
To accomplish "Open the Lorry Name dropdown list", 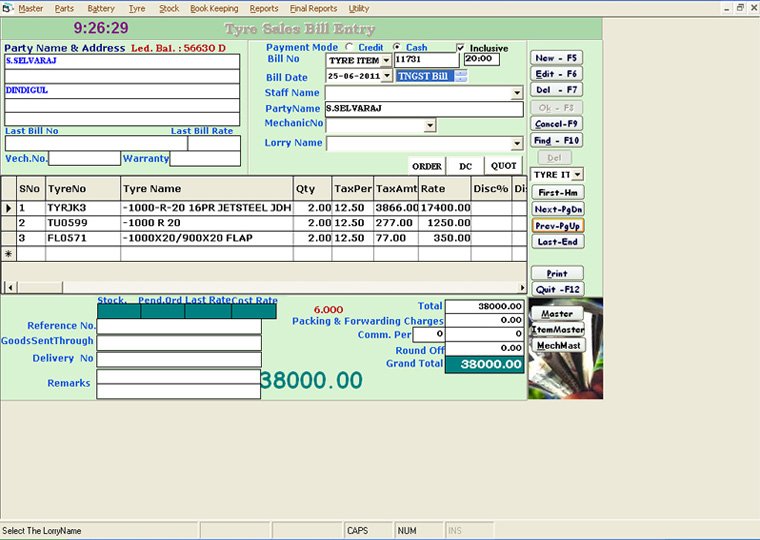I will 517,143.
